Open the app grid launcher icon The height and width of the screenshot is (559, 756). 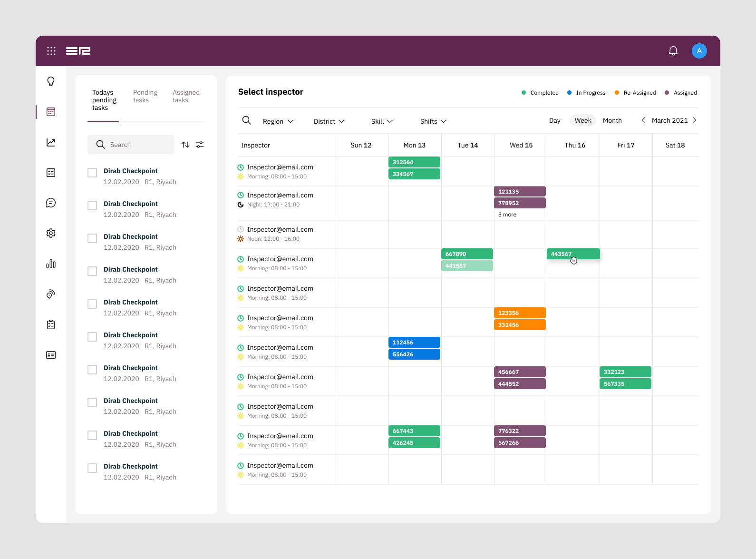click(x=51, y=51)
